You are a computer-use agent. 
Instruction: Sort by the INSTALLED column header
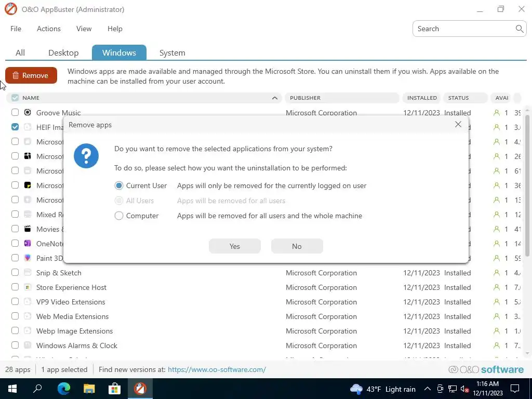(x=422, y=98)
